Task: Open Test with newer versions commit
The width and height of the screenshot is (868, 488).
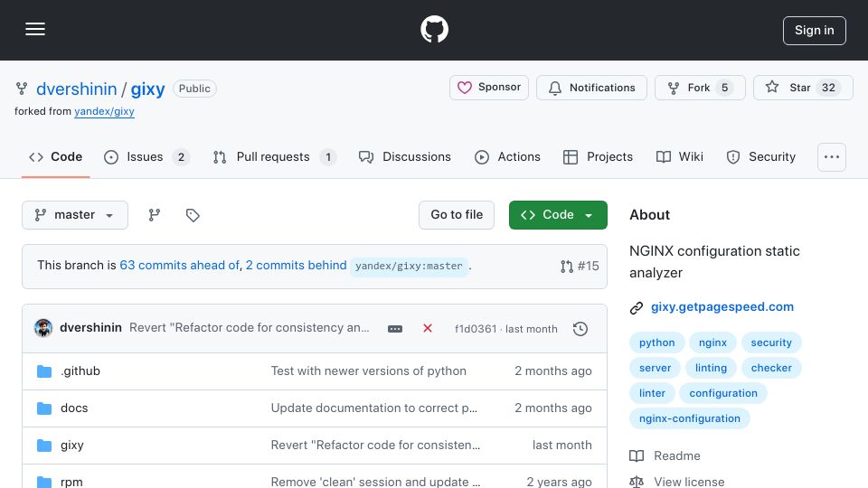Action: (x=369, y=371)
